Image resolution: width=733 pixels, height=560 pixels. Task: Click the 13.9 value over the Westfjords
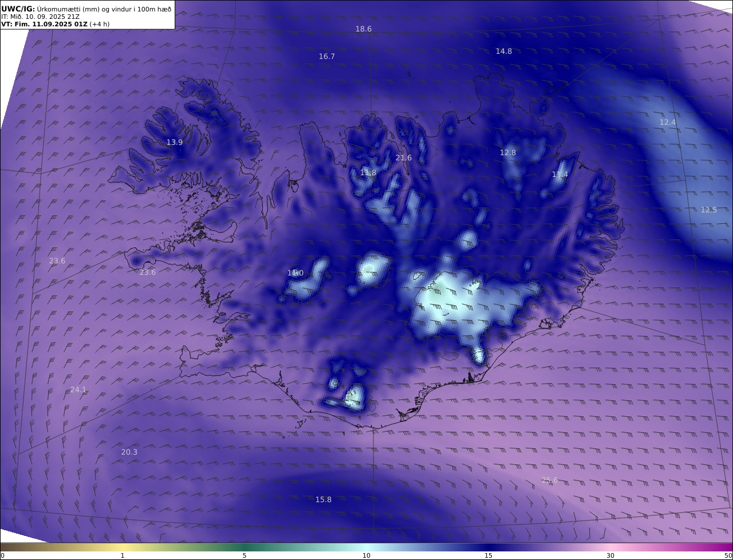coord(175,142)
